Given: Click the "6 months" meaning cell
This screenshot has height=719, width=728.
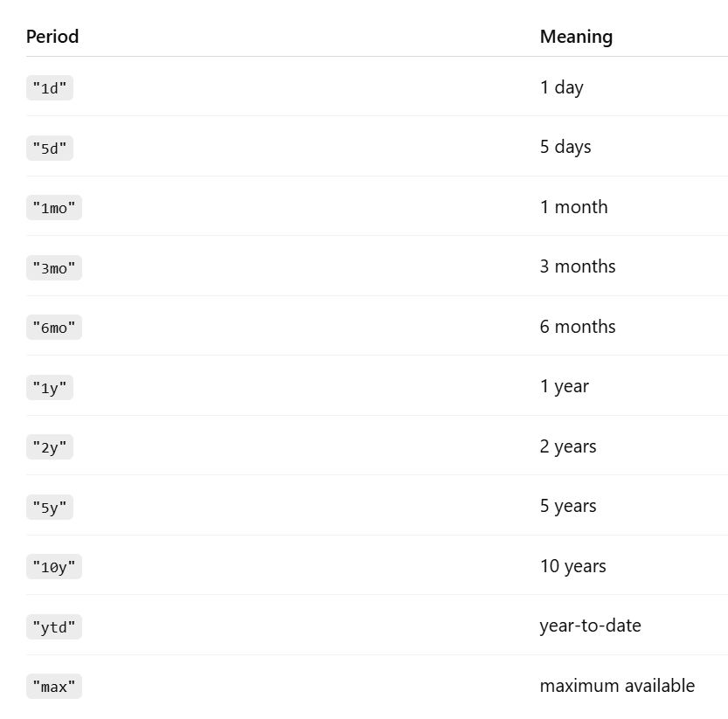Looking at the screenshot, I should click(578, 327).
